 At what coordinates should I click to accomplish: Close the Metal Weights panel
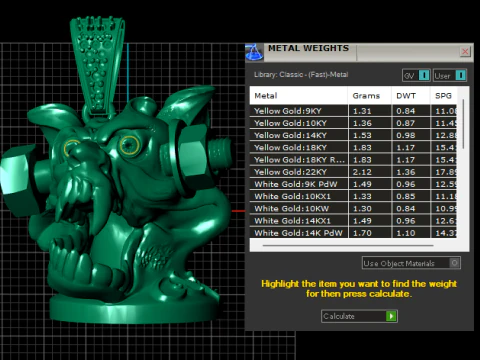click(465, 51)
